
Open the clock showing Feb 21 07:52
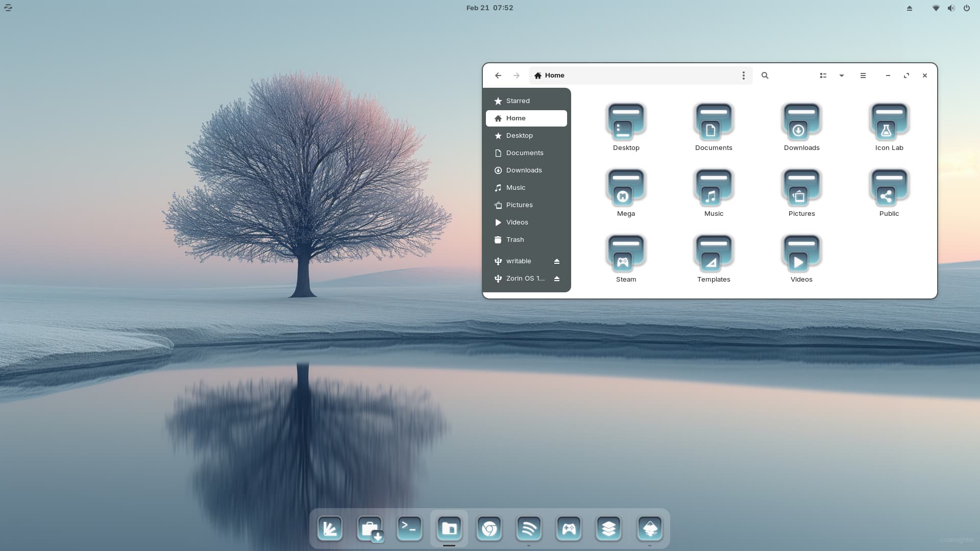[x=489, y=8]
